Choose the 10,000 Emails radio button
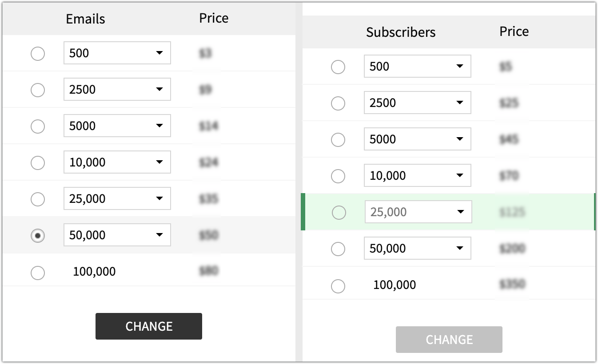Image resolution: width=598 pixels, height=364 pixels. pyautogui.click(x=38, y=163)
